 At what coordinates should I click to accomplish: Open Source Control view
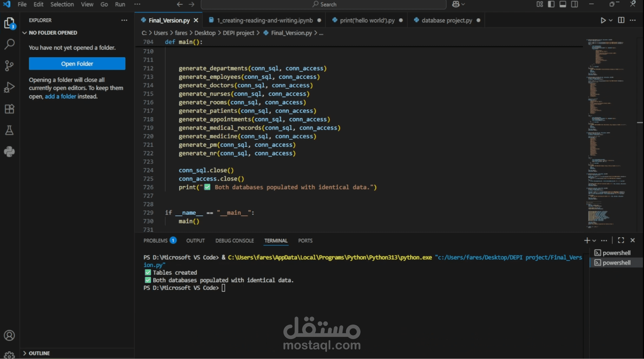9,66
